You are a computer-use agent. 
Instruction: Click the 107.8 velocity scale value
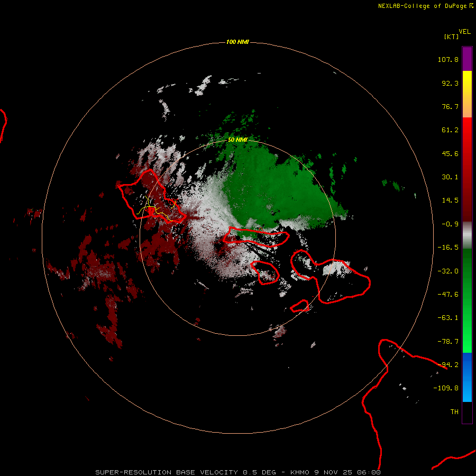(448, 59)
